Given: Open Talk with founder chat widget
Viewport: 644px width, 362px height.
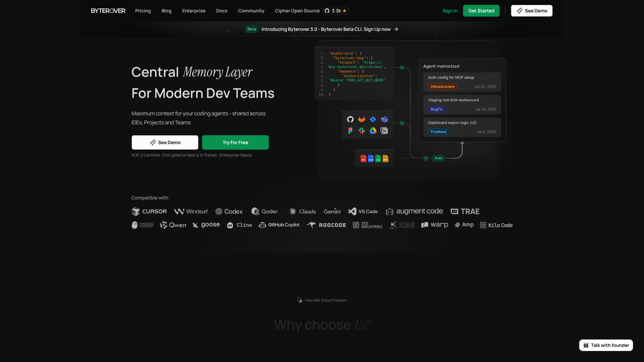Looking at the screenshot, I should [x=606, y=345].
